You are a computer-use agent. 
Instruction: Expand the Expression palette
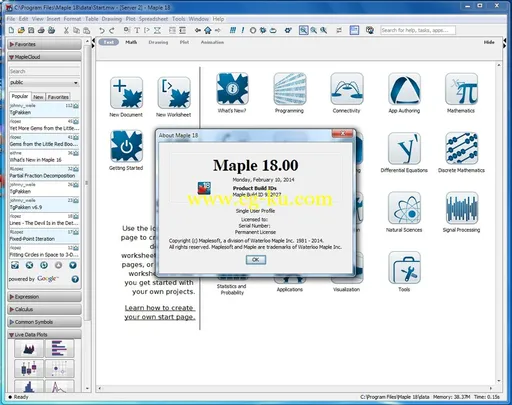44,297
